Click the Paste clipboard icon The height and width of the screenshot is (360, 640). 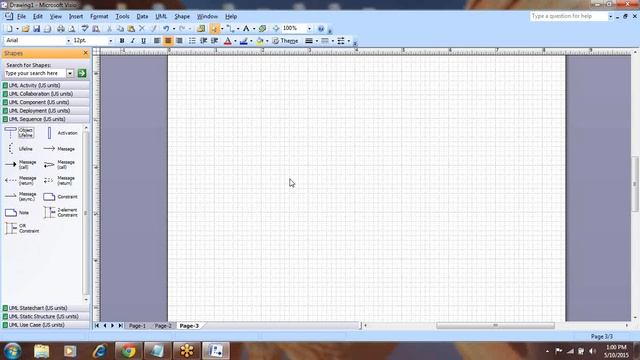pyautogui.click(x=131, y=29)
